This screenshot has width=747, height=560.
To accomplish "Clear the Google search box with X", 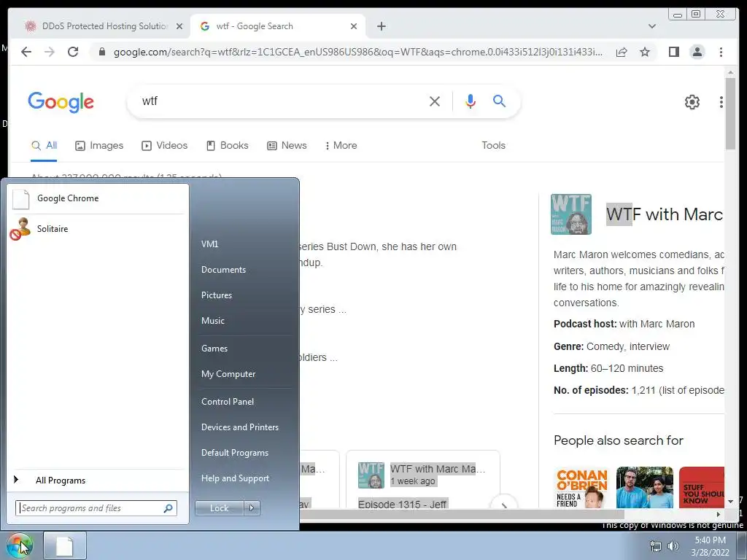I will [x=435, y=101].
